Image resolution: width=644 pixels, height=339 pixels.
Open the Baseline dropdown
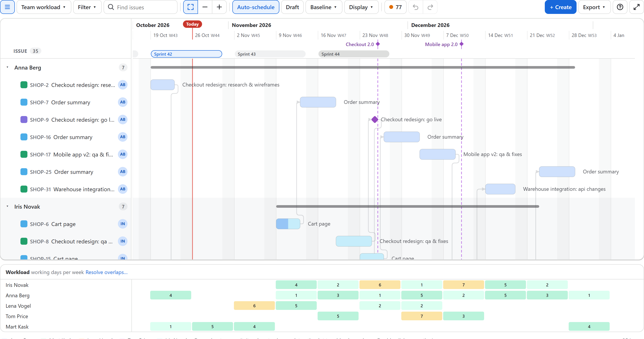click(324, 7)
